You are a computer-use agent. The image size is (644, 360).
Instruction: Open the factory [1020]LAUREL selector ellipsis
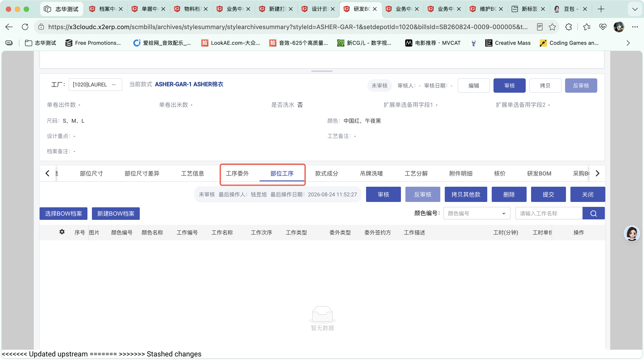point(114,85)
